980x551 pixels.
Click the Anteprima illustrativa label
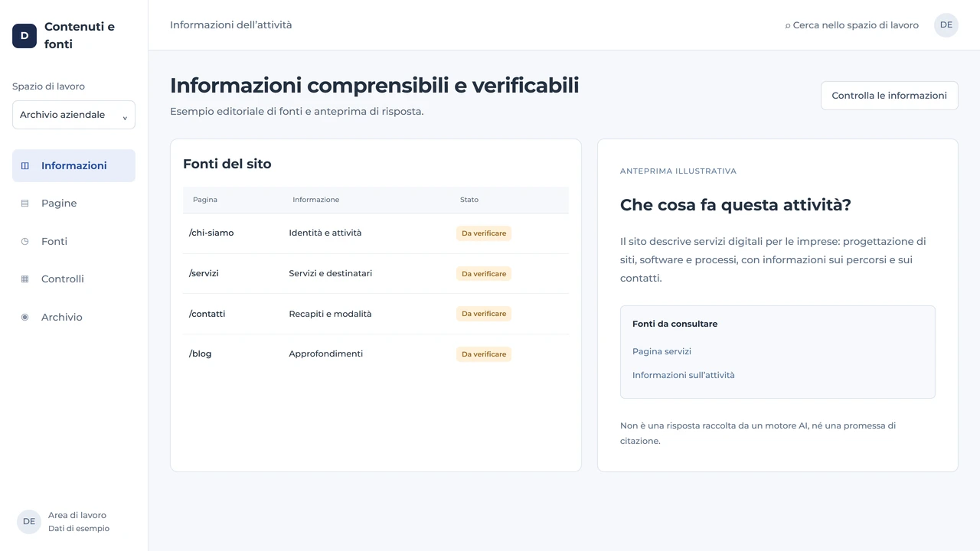point(678,171)
